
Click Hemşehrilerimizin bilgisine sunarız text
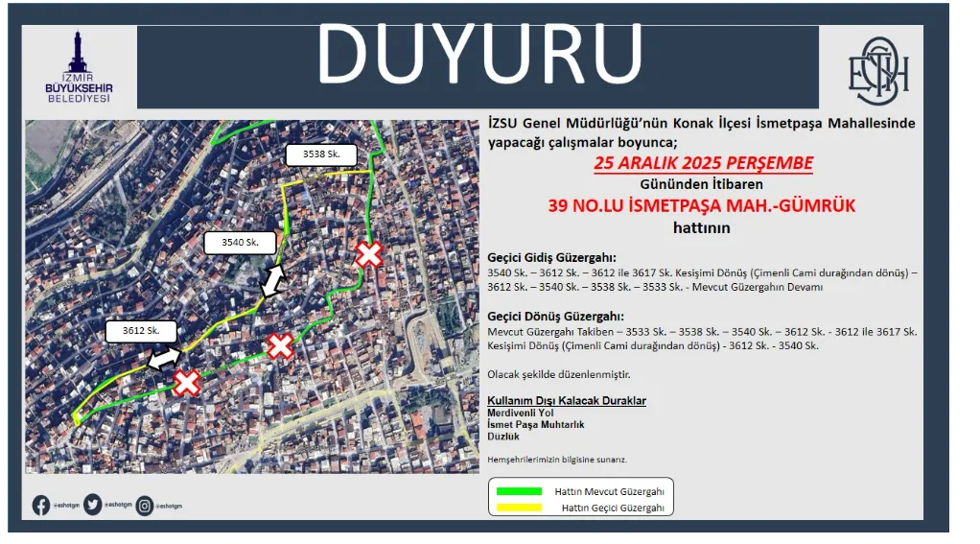(x=557, y=460)
